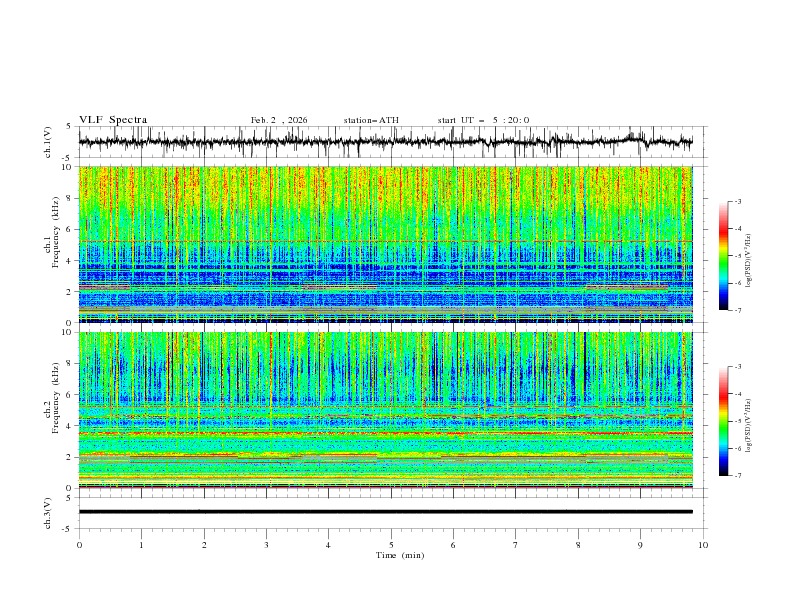Click the upper colorbar 'log(PSD)(V²/Hz)' label

click(x=748, y=261)
